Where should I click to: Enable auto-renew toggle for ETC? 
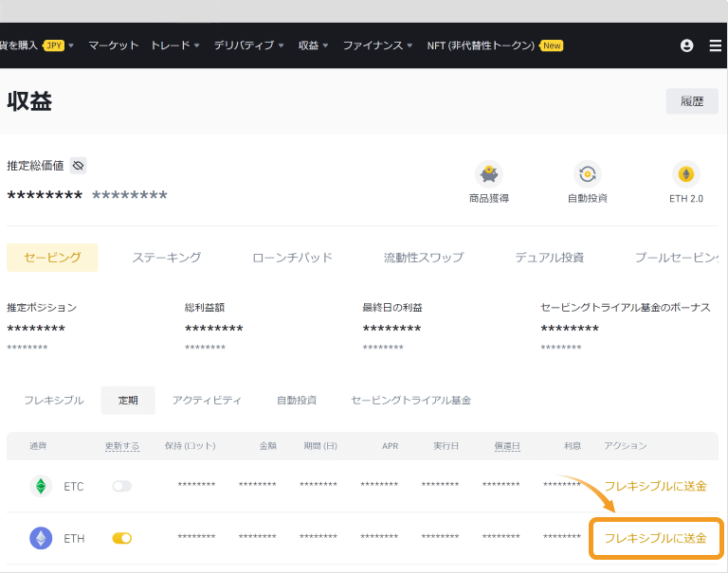coord(122,486)
